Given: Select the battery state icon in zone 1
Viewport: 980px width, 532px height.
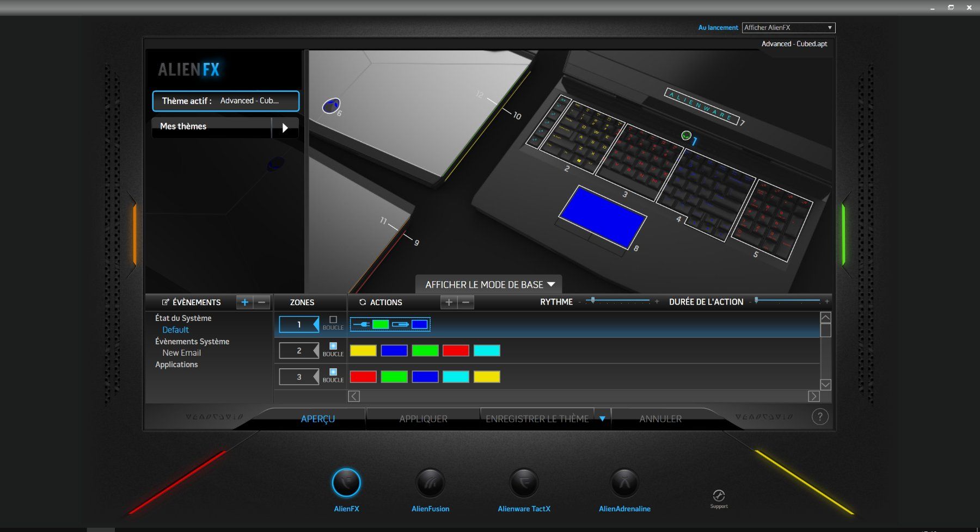Looking at the screenshot, I should click(400, 325).
